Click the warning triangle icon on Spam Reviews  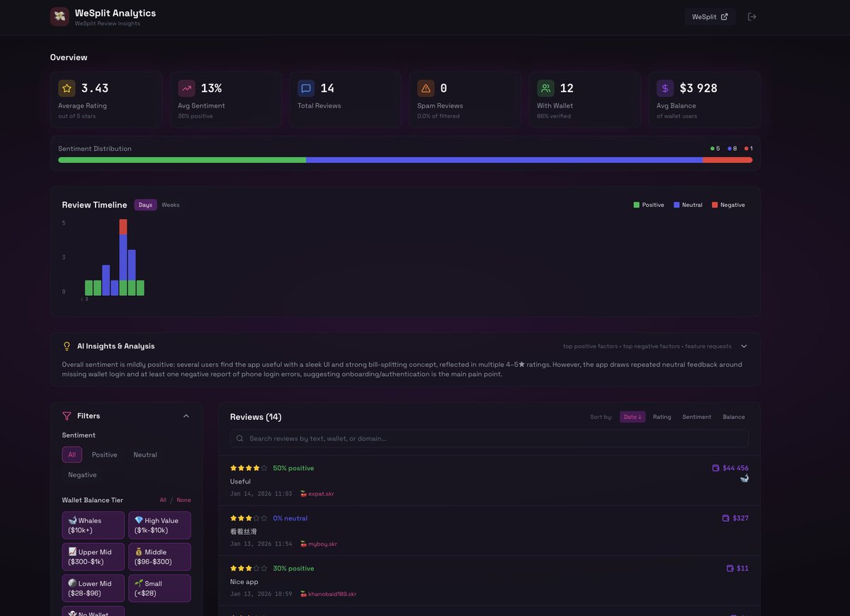[x=426, y=89]
